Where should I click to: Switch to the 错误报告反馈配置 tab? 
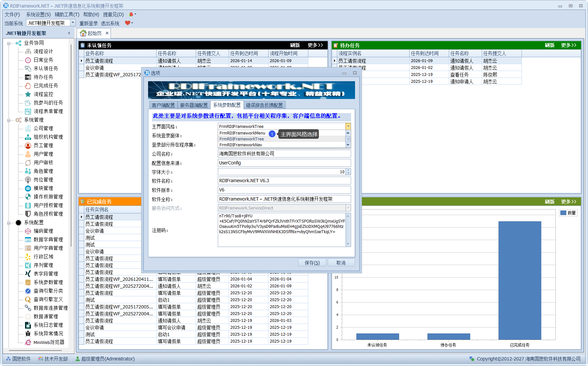pos(264,105)
